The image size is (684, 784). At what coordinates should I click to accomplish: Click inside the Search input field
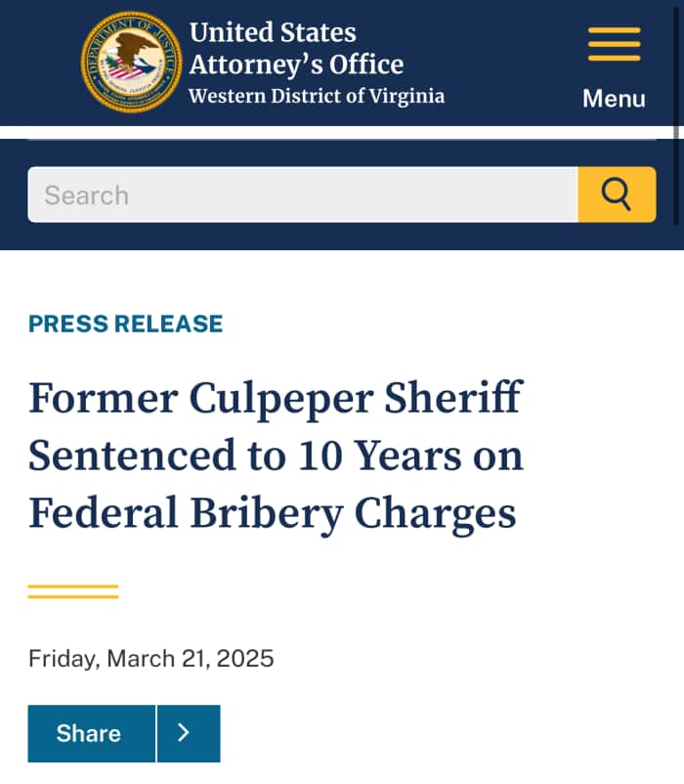click(293, 195)
